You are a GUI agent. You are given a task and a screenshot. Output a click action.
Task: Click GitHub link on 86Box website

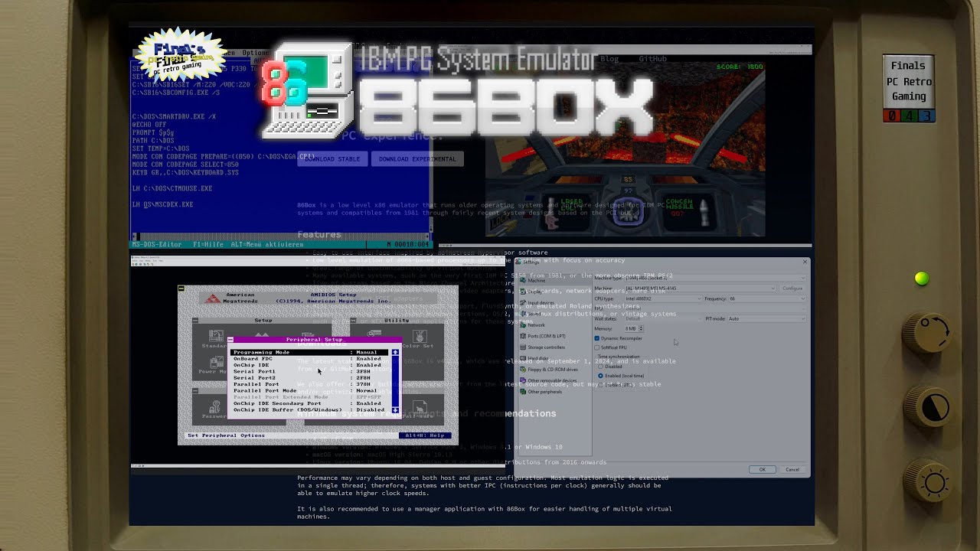(x=653, y=59)
